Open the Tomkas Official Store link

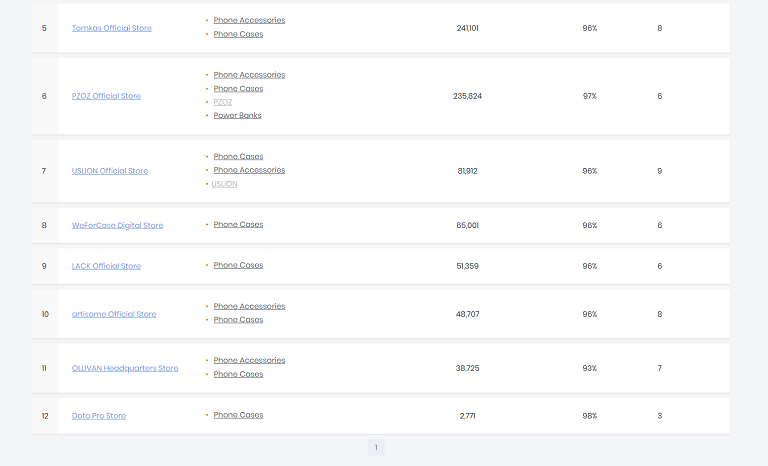point(112,28)
